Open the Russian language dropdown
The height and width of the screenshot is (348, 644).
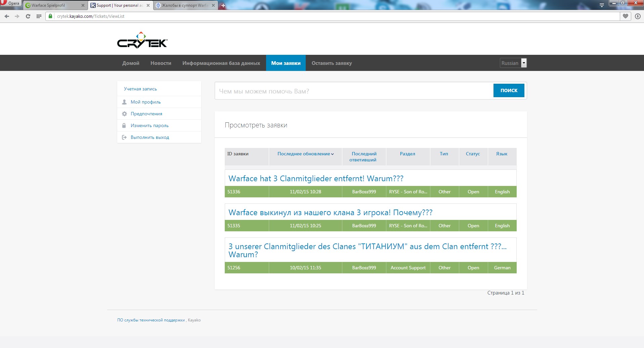click(x=513, y=63)
